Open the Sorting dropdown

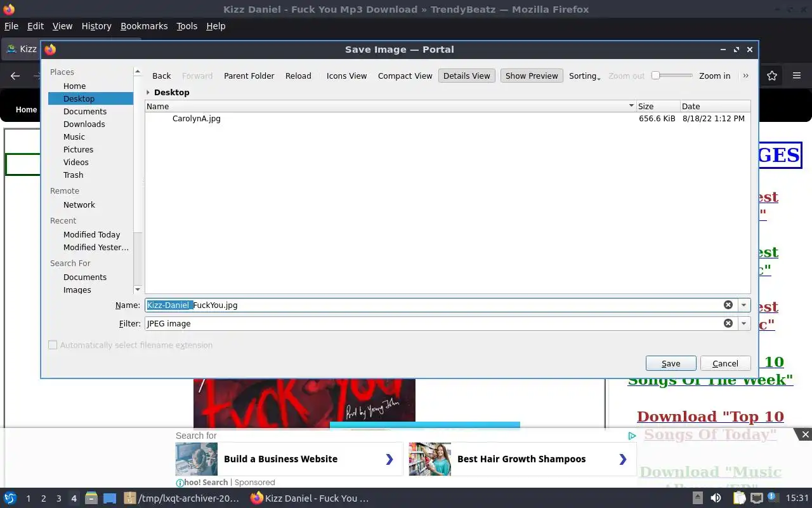click(x=584, y=76)
